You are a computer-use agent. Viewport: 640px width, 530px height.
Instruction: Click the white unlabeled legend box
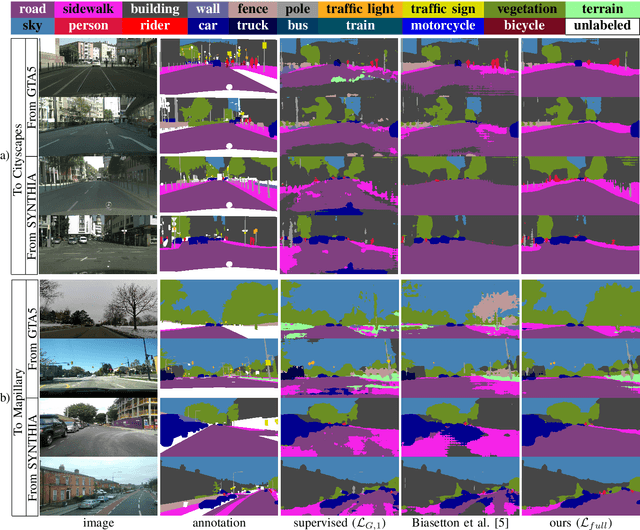[x=602, y=26]
